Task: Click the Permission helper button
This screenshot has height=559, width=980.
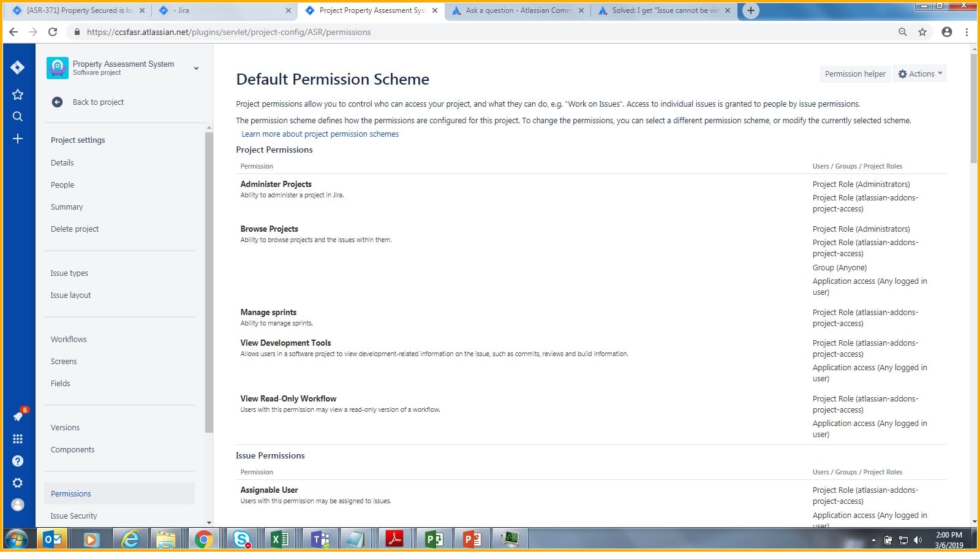Action: [855, 74]
